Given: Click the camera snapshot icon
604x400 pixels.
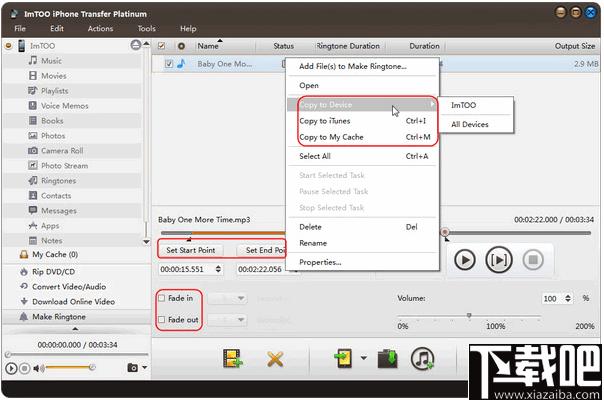Looking at the screenshot, I should pyautogui.click(x=133, y=368).
